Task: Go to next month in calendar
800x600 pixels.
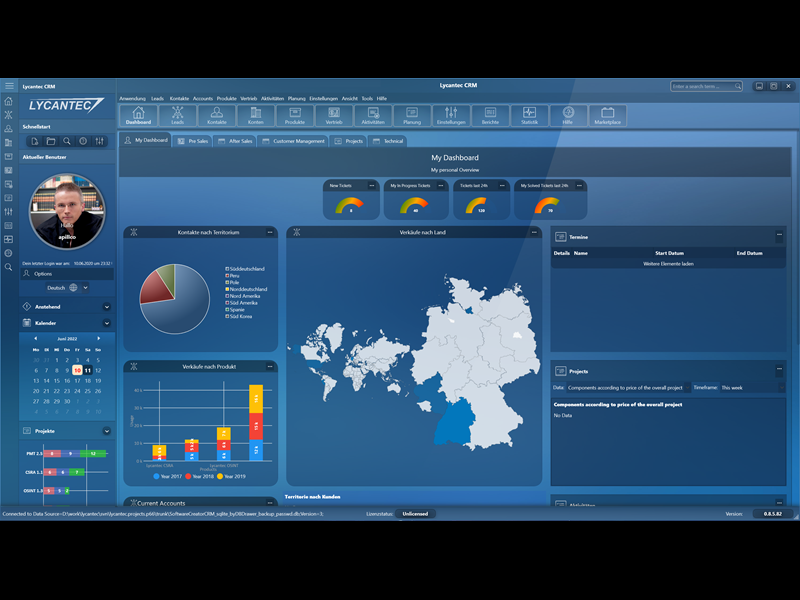Action: pyautogui.click(x=98, y=338)
